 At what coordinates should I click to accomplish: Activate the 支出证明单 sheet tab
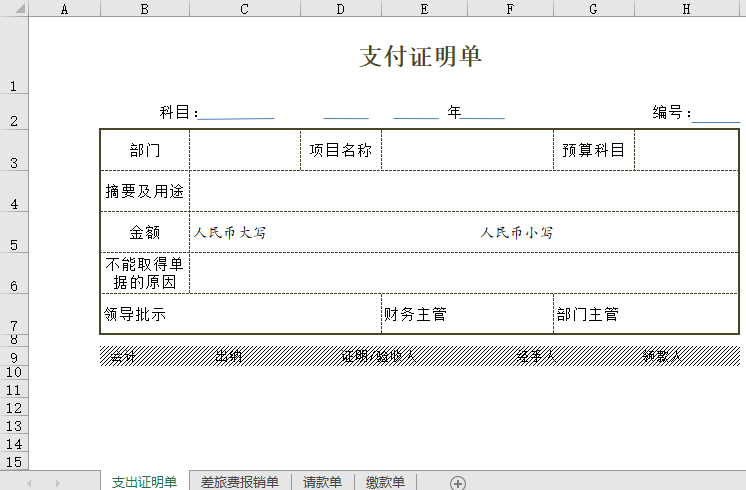coord(144,482)
